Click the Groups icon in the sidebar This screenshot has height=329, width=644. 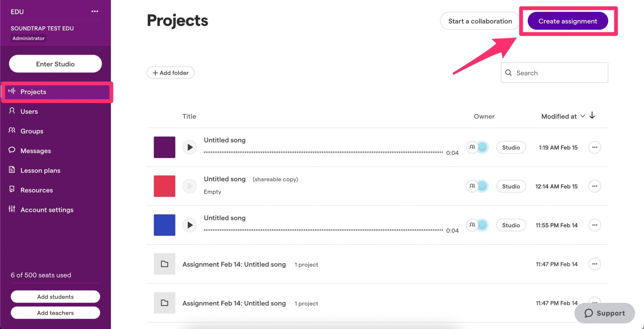tap(12, 131)
